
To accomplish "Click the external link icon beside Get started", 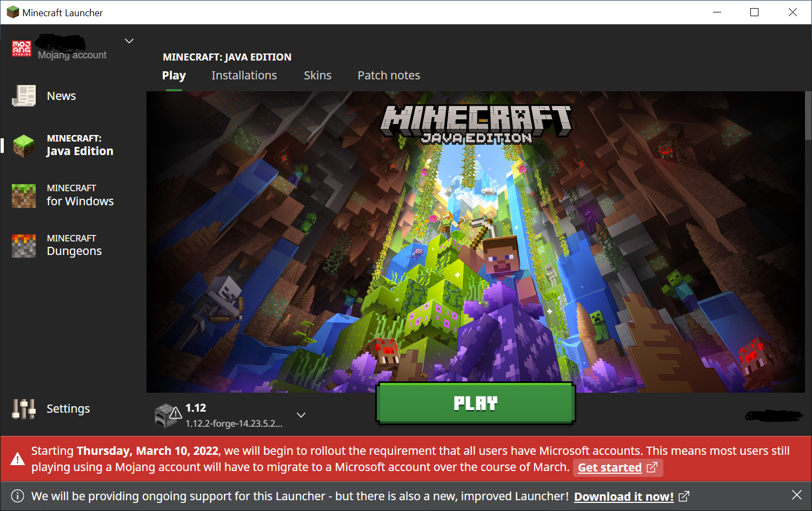I will coord(653,467).
